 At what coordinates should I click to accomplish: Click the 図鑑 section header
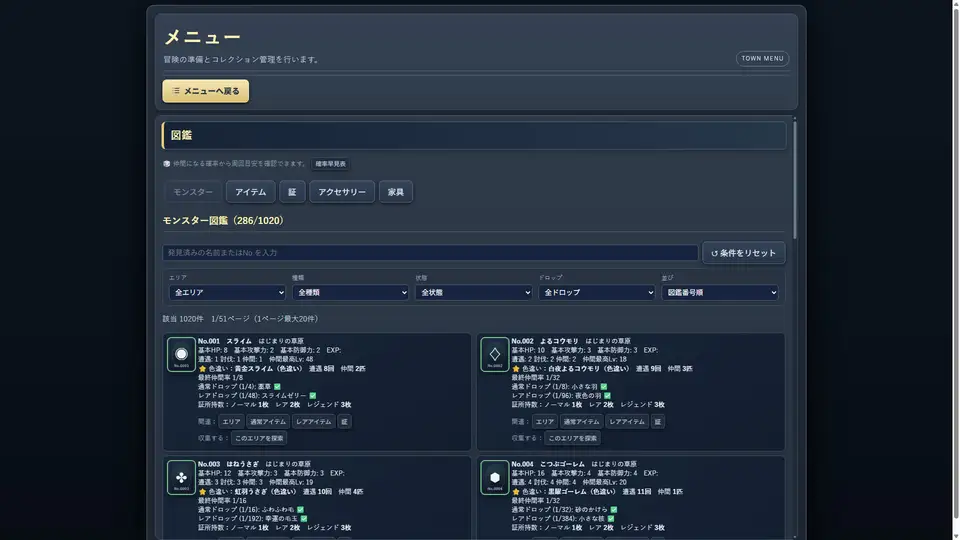point(474,135)
